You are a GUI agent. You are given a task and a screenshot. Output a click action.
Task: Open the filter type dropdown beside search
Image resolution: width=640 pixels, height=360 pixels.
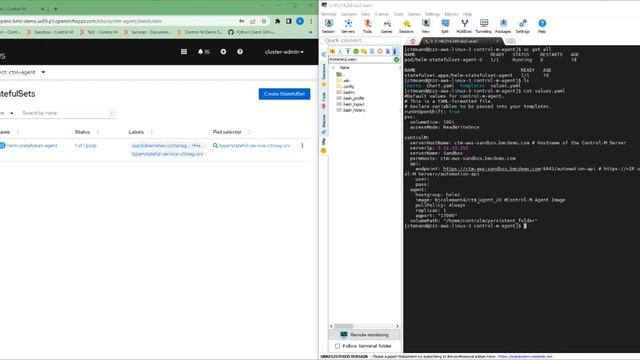click(7, 113)
